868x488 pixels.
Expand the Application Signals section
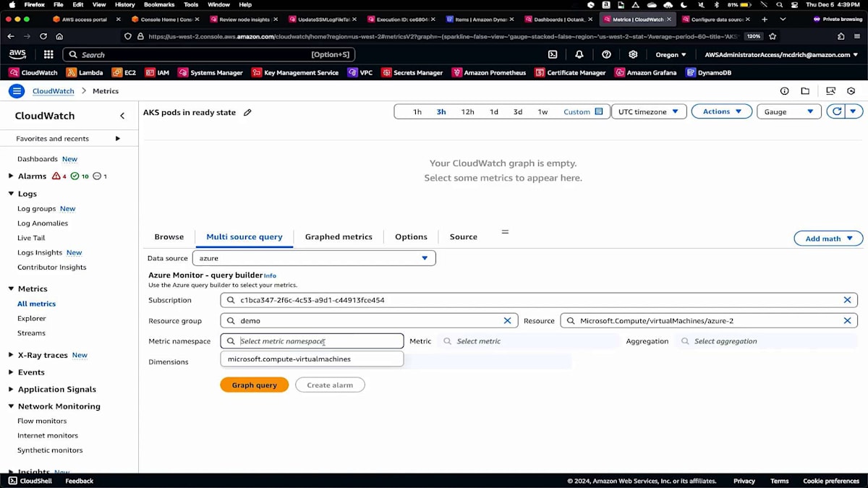click(x=11, y=389)
